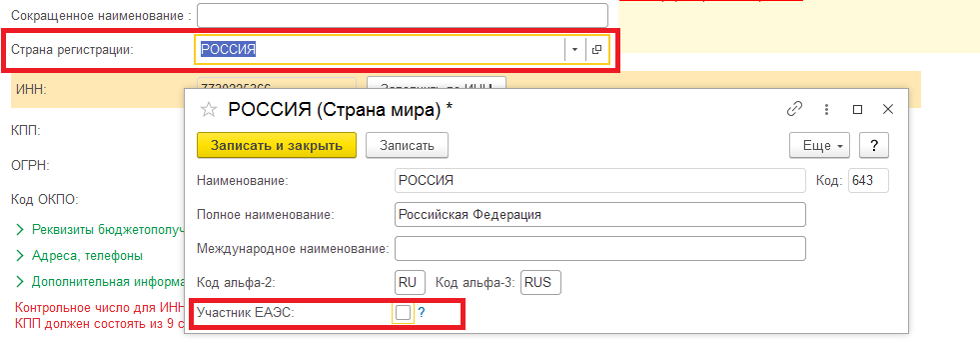The height and width of the screenshot is (360, 980).
Task: Click into Страна регистрации field with РОССИЯ
Action: 380,49
